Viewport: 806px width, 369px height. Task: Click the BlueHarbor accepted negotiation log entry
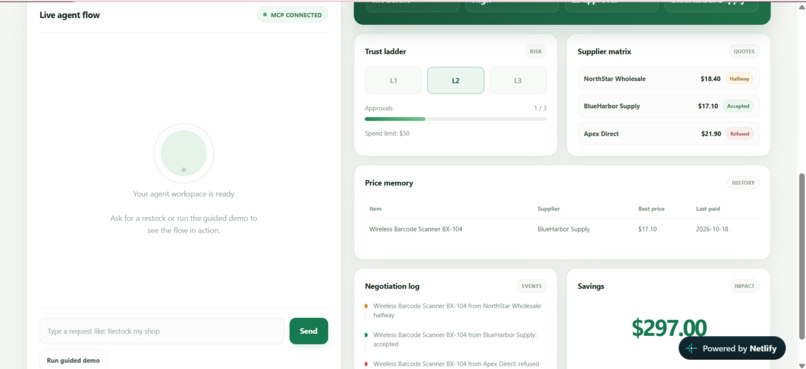click(x=455, y=339)
